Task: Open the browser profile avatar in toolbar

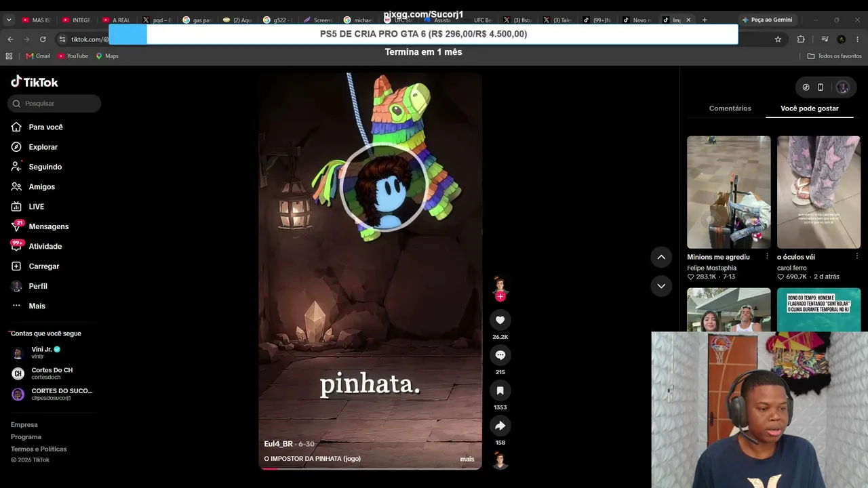Action: [x=842, y=39]
